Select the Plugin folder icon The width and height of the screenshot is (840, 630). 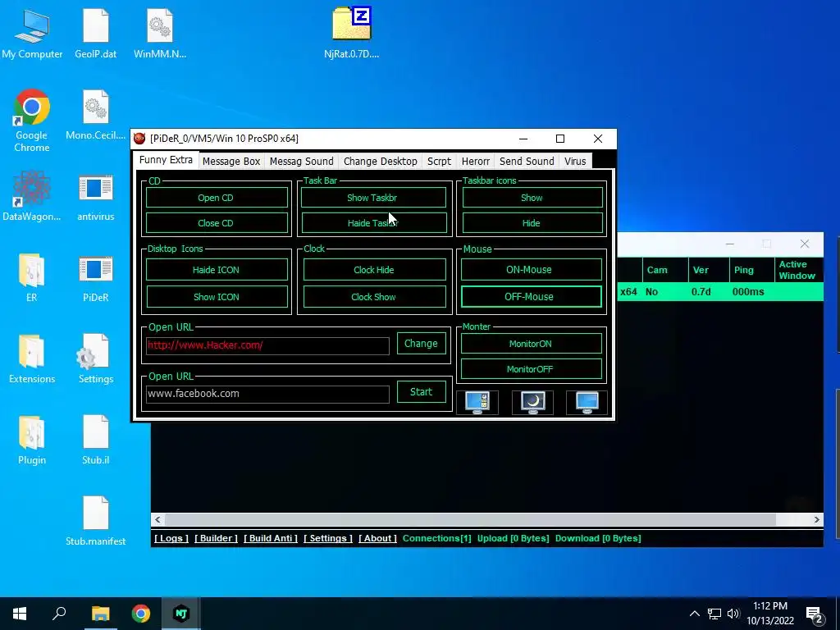tap(32, 440)
